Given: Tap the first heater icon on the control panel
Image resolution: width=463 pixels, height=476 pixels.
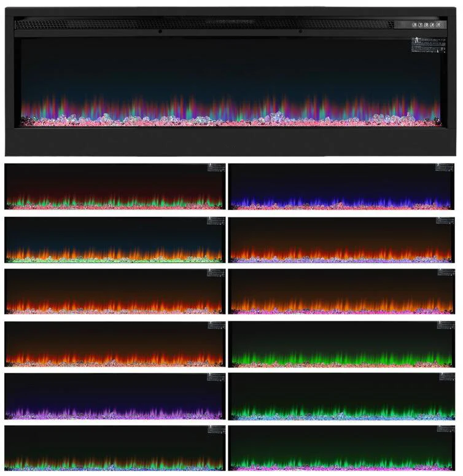Looking at the screenshot, I should tap(414, 25).
